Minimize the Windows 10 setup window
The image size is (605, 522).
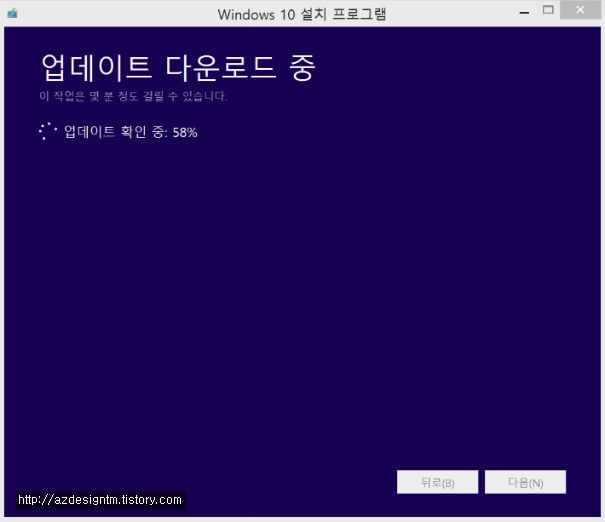[524, 13]
